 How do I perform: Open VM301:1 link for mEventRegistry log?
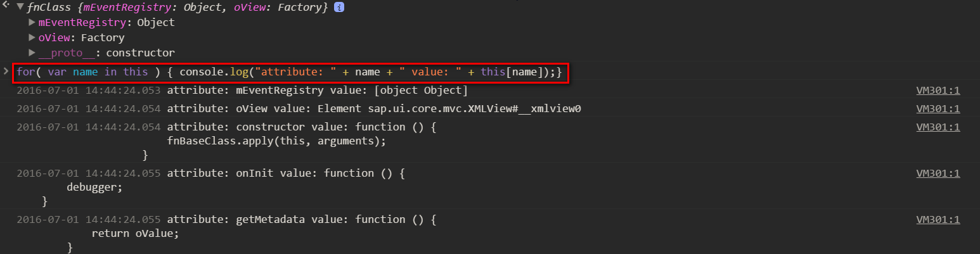(938, 91)
